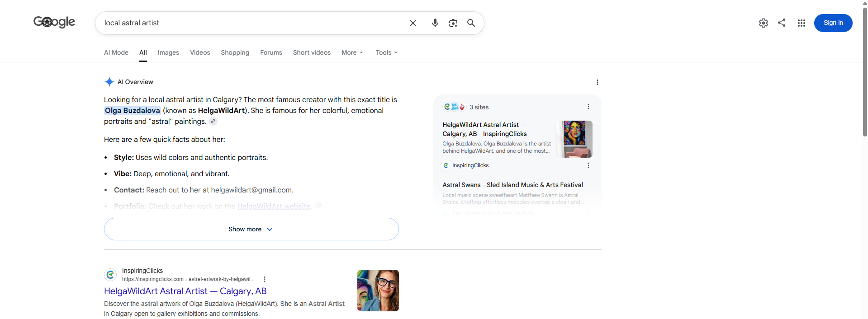Switch to Images tab

(168, 52)
